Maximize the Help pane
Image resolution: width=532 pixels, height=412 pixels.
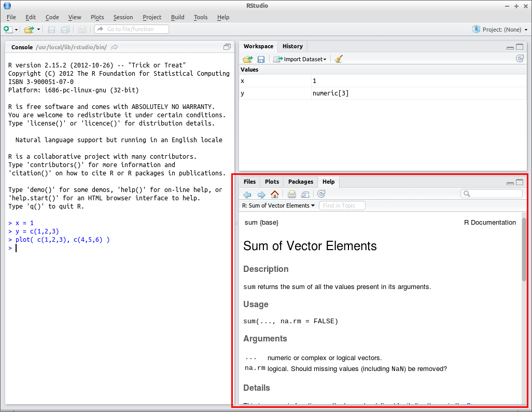point(520,183)
